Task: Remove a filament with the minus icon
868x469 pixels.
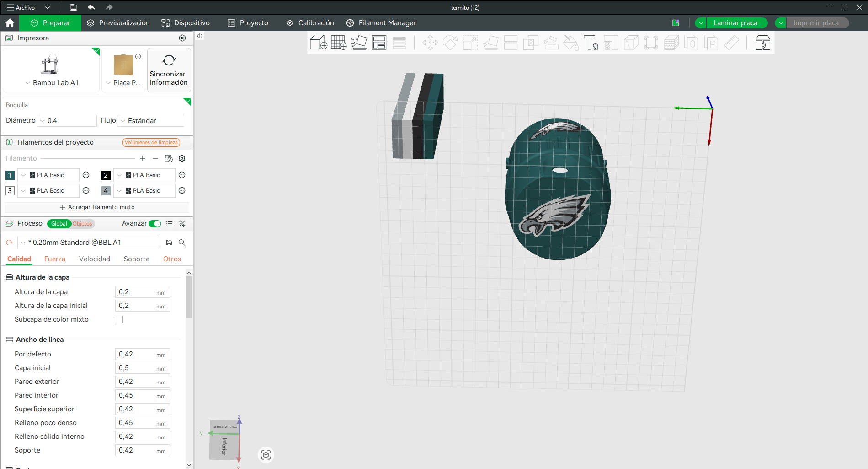Action: tap(155, 158)
